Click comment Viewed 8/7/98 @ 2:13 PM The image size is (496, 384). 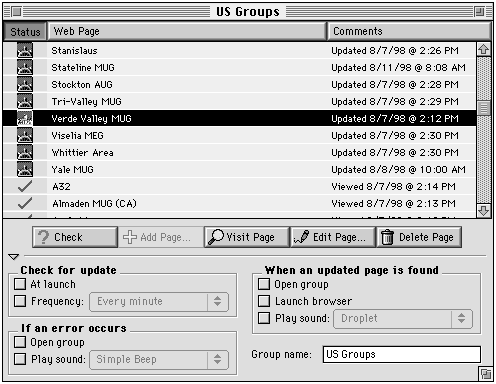pyautogui.click(x=393, y=204)
